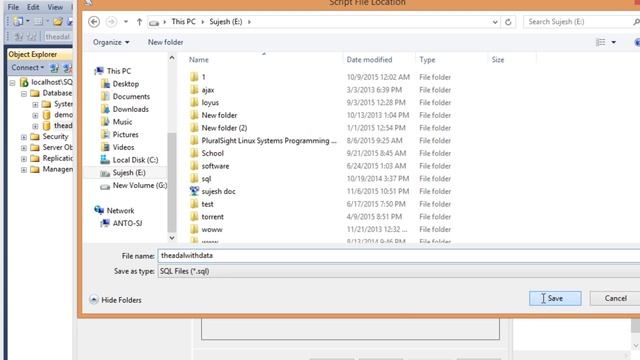Select New Volume (G:) drive

[140, 185]
